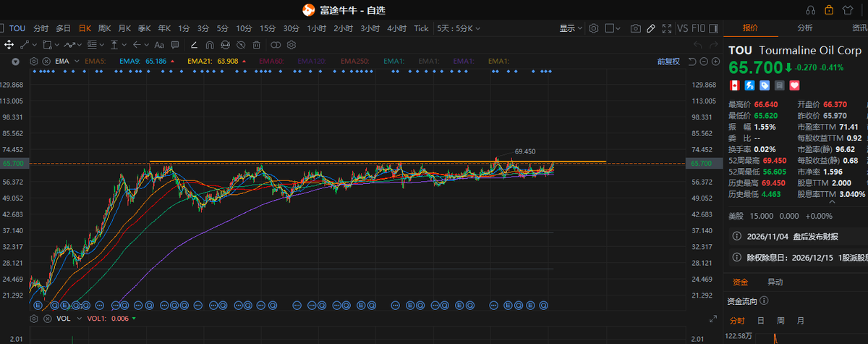
Task: Open EMA indicator settings gear
Action: pyautogui.click(x=33, y=62)
